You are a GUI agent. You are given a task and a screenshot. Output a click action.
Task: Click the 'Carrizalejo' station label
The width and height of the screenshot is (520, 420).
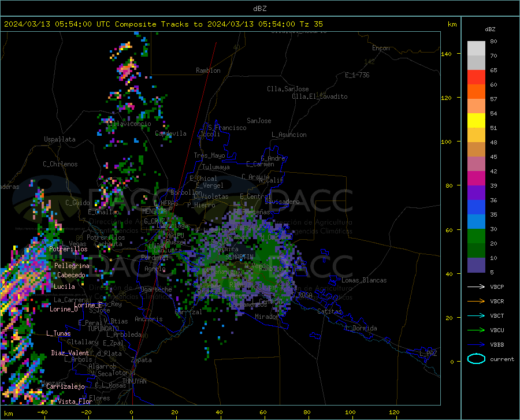point(66,386)
